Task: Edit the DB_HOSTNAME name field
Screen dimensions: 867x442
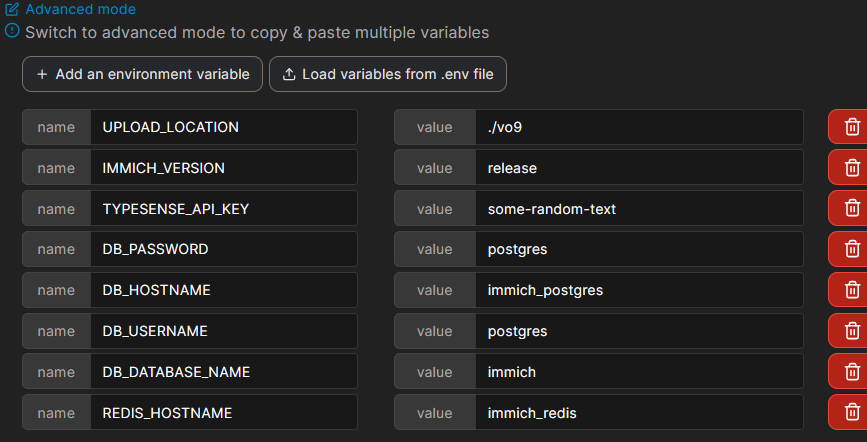Action: pyautogui.click(x=224, y=290)
